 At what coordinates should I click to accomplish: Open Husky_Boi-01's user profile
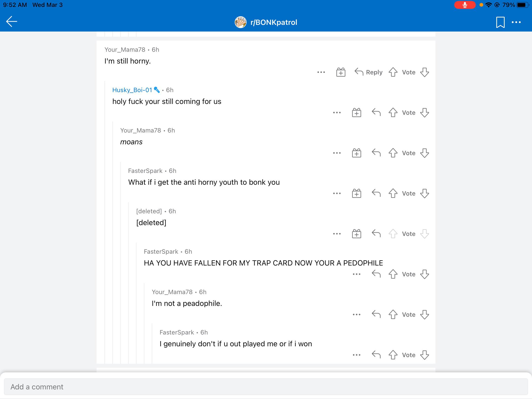pos(132,90)
